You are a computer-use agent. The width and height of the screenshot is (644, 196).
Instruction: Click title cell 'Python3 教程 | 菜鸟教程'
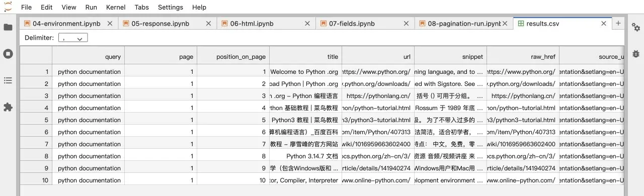tap(306, 120)
